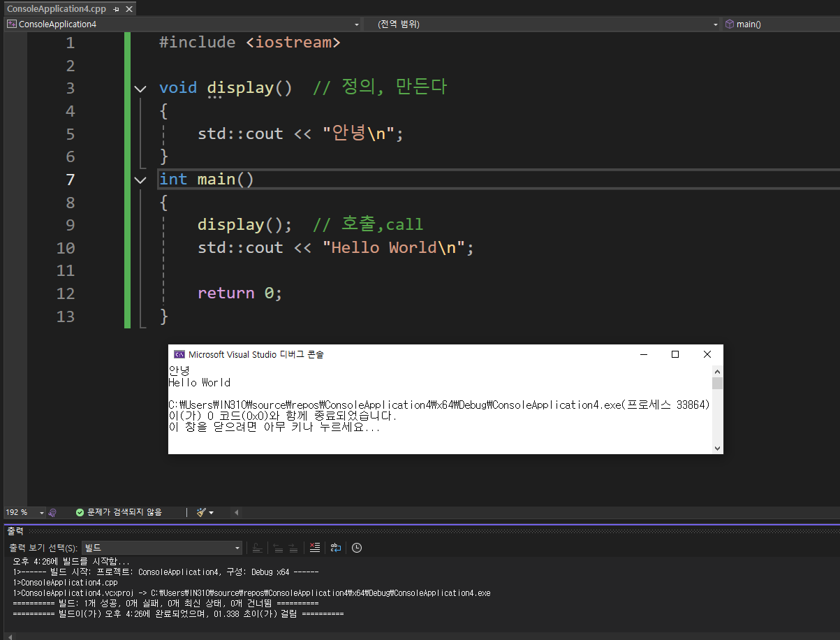This screenshot has width=840, height=640.
Task: Click the "안녕\n" string literal
Action: coord(358,133)
